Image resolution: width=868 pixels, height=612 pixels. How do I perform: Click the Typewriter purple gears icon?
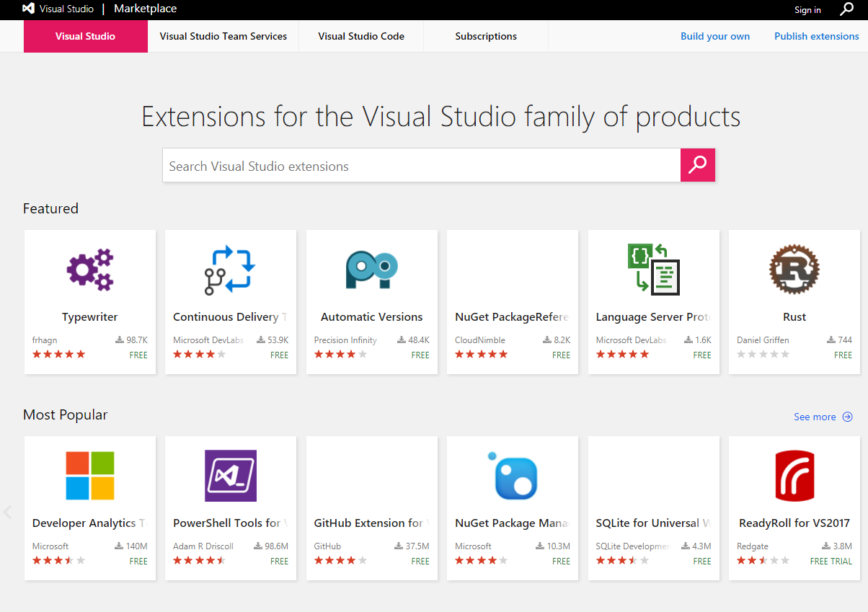tap(90, 270)
